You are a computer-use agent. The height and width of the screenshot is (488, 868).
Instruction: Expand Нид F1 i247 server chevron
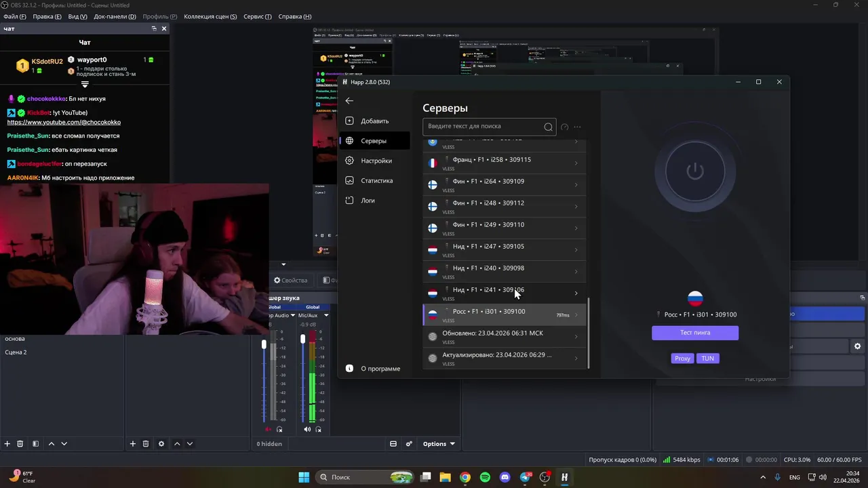pos(576,250)
